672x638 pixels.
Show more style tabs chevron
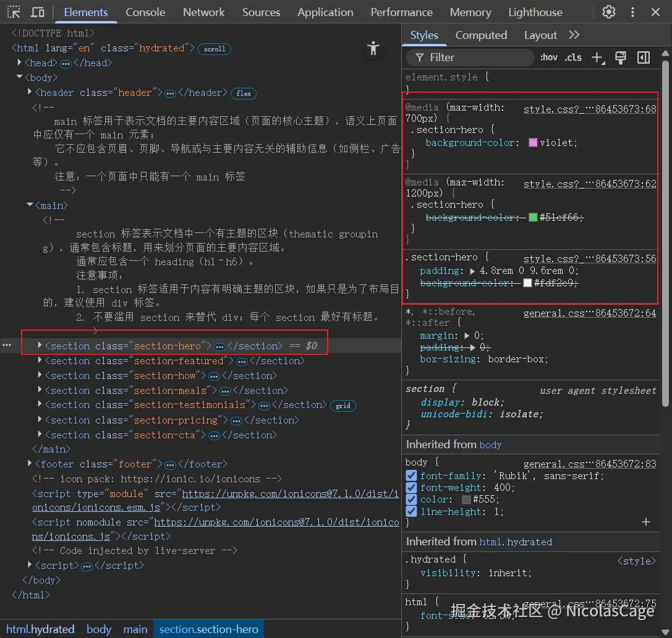click(x=574, y=35)
